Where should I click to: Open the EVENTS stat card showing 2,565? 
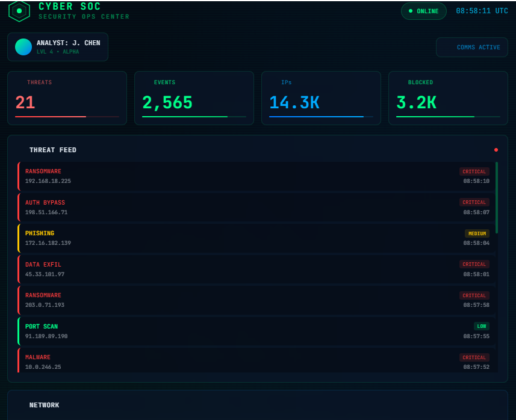click(x=194, y=97)
